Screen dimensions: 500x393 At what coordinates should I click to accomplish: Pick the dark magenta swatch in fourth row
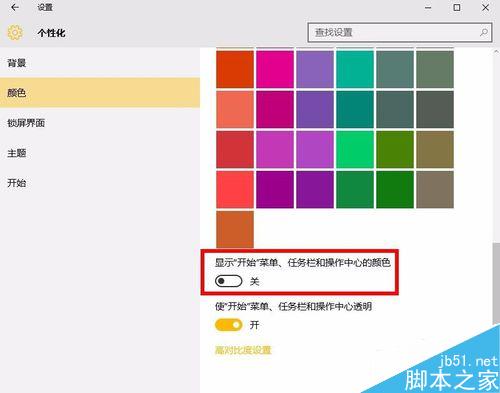[x=275, y=189]
